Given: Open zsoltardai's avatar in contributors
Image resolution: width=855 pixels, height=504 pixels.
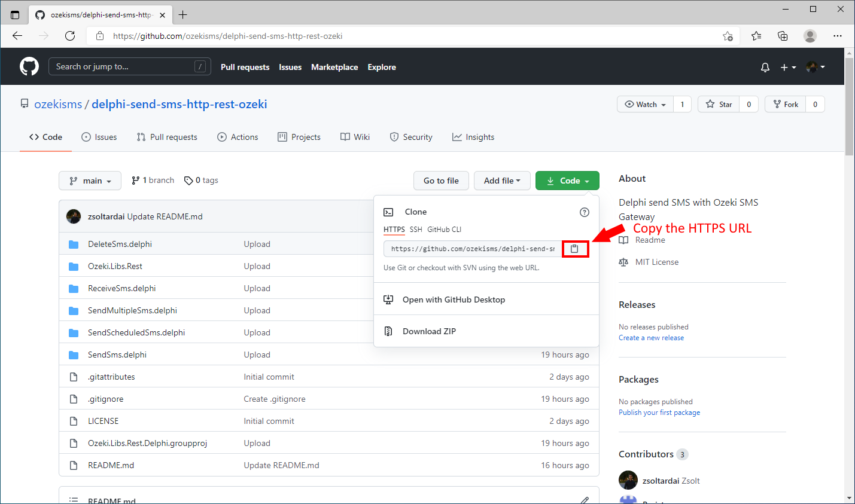Looking at the screenshot, I should (628, 480).
